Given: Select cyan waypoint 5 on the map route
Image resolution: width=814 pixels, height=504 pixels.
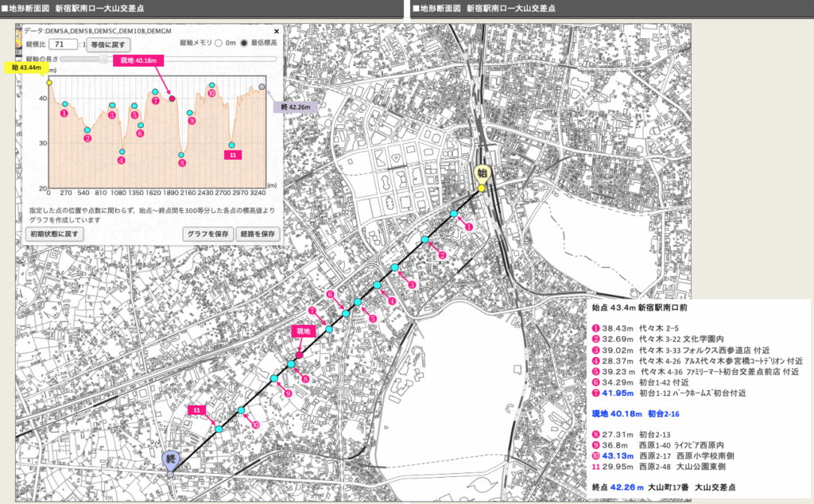Looking at the screenshot, I should 358,302.
